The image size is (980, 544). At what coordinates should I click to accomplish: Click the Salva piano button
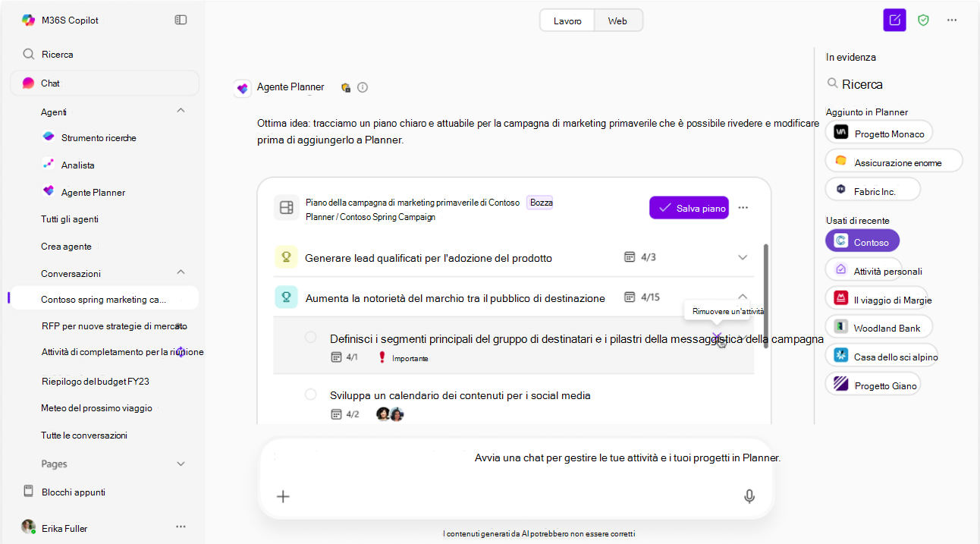point(689,208)
